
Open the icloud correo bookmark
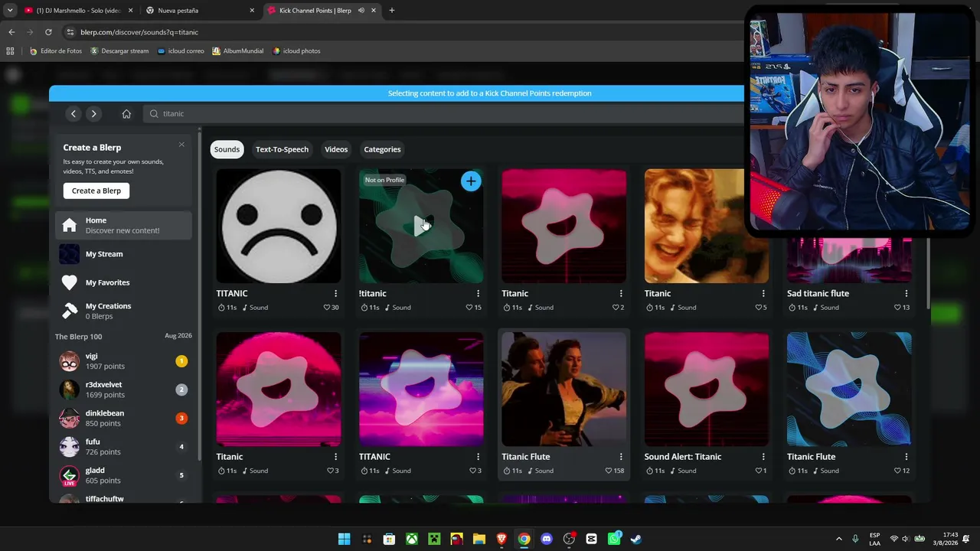tap(181, 51)
